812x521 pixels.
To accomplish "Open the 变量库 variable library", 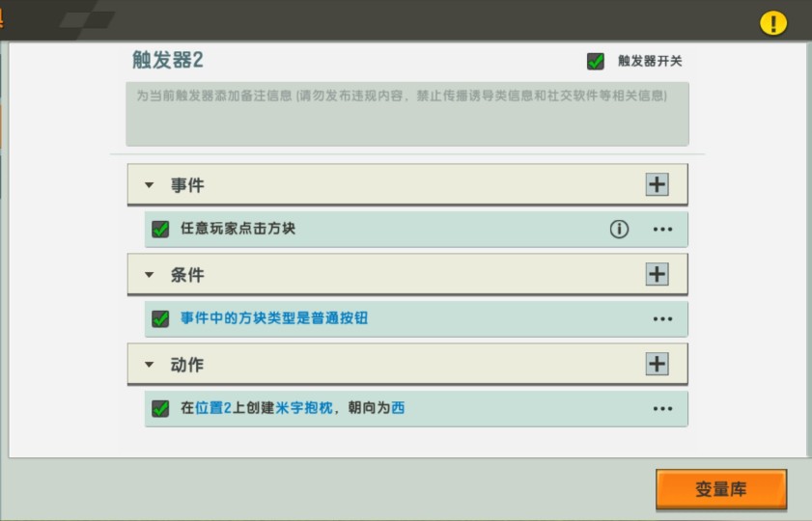I will coord(721,489).
